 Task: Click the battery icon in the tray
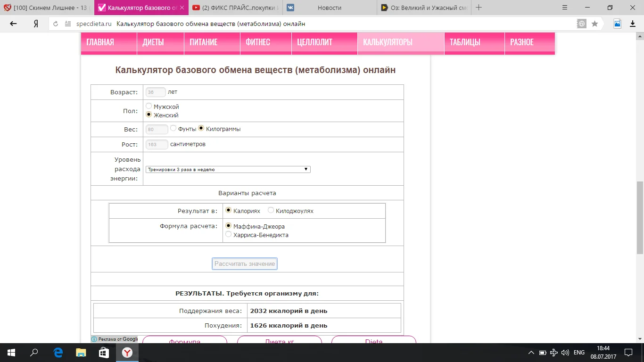(543, 353)
